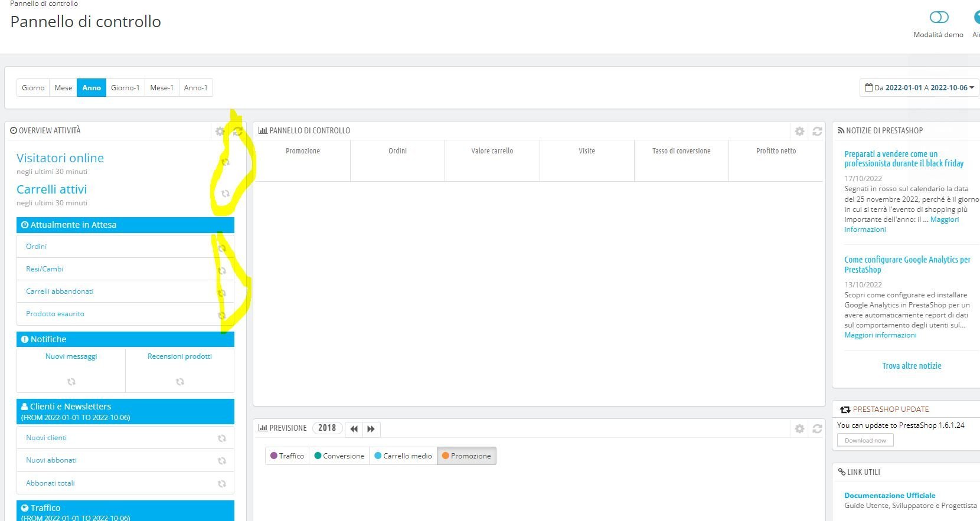The height and width of the screenshot is (521, 980).
Task: Go to previous year in Previsione
Action: [354, 428]
